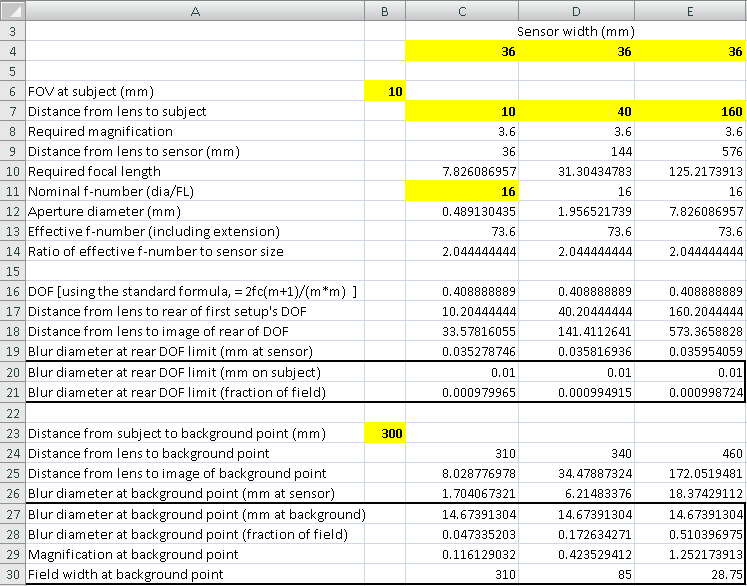The image size is (747, 586).
Task: Select lens-to-sensor distance value 144
Action: click(576, 151)
